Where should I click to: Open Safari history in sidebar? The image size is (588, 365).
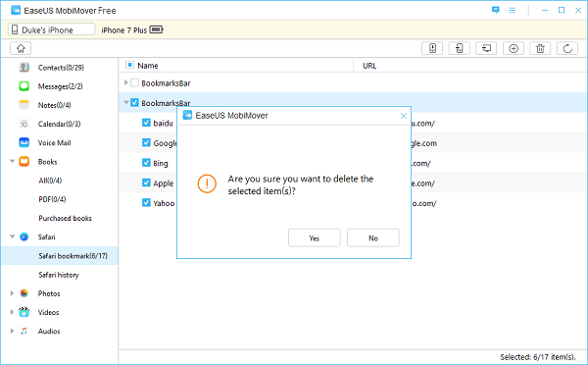[59, 275]
